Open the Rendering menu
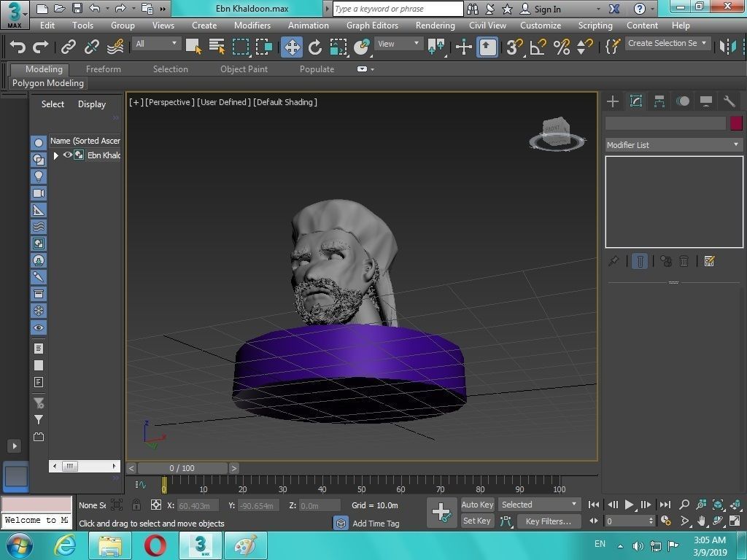The width and height of the screenshot is (747, 560). [435, 26]
